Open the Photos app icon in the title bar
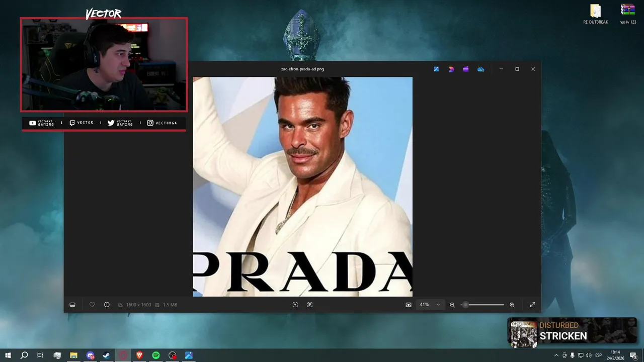 (436, 69)
